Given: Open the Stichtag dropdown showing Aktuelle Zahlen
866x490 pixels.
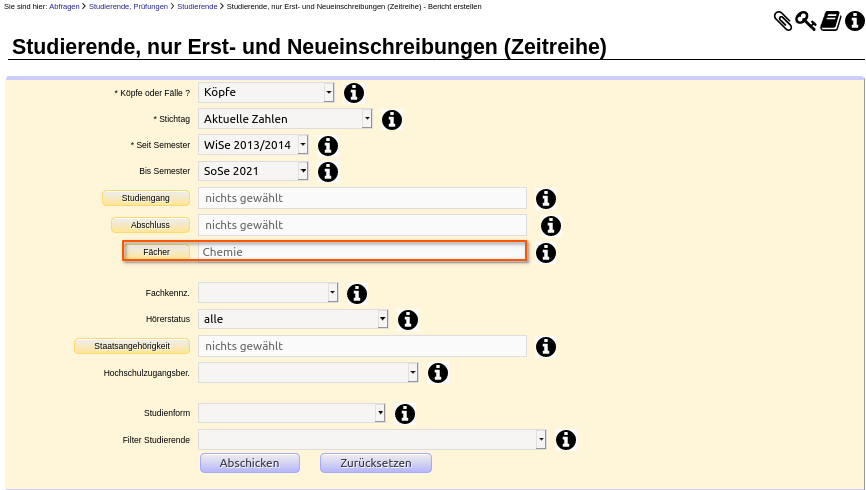Looking at the screenshot, I should pyautogui.click(x=285, y=119).
